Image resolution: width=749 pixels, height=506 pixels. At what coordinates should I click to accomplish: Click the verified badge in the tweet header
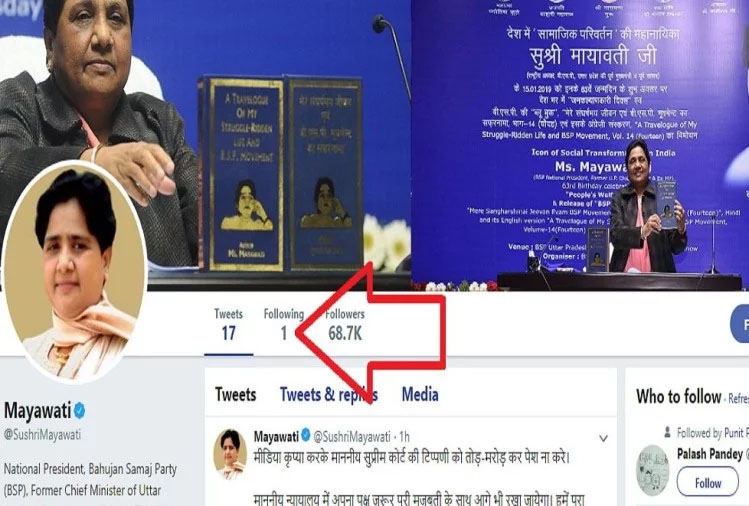click(x=306, y=435)
